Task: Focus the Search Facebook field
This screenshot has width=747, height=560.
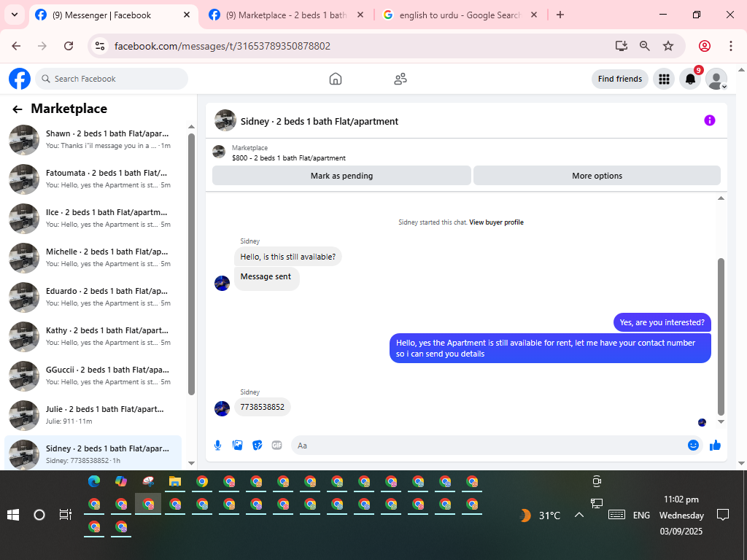Action: pyautogui.click(x=112, y=79)
